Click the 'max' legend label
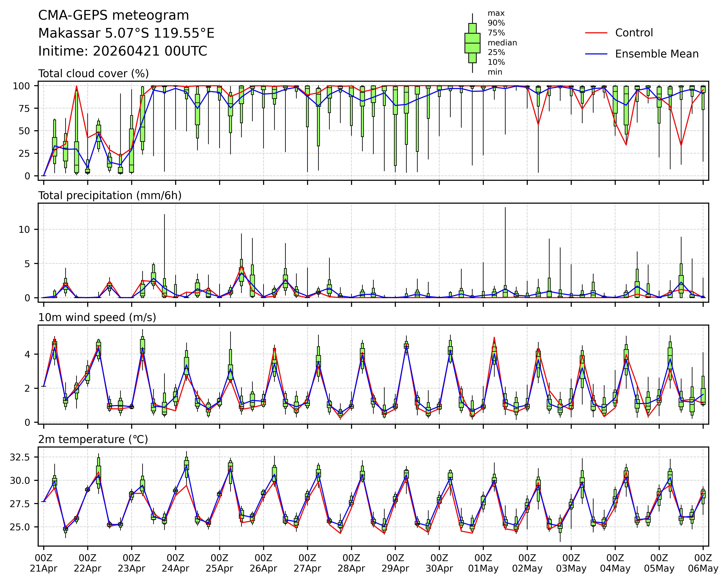Viewport: 728px width, 583px height. click(496, 13)
